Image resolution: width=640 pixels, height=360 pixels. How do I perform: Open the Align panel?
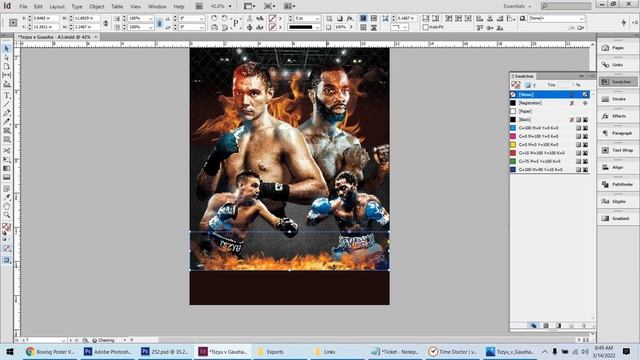pos(618,167)
